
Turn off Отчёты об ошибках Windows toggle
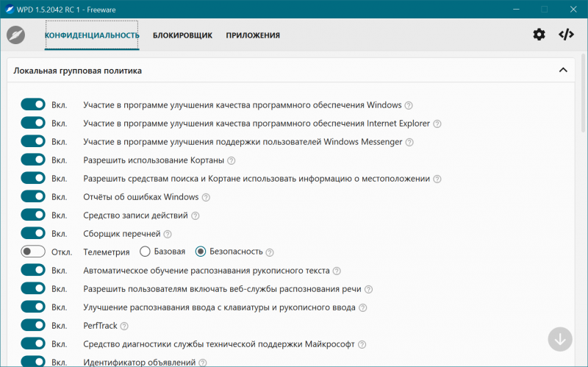pyautogui.click(x=33, y=196)
